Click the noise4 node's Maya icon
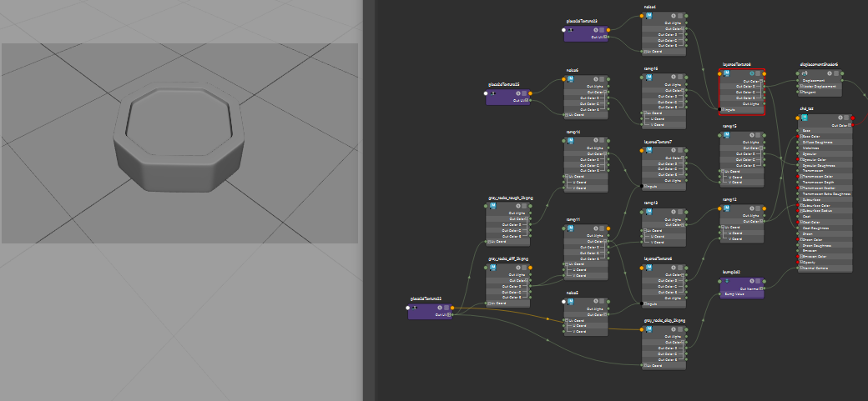 click(648, 15)
